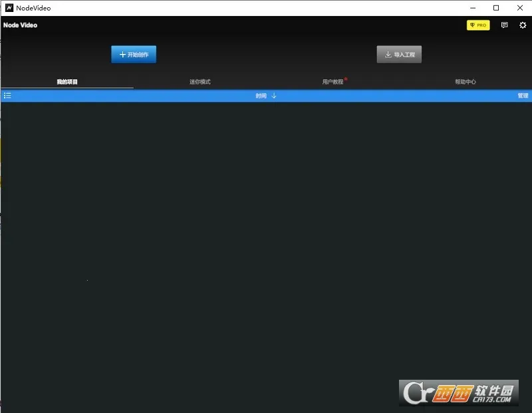This screenshot has width=532, height=413.
Task: Select the list view icon on blue bar
Action: coord(7,95)
